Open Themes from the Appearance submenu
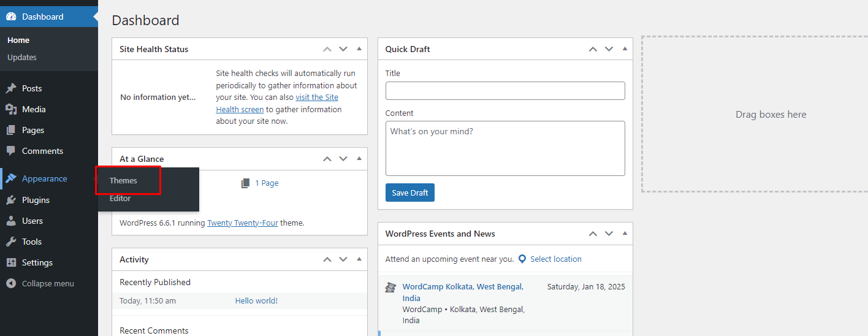This screenshot has width=868, height=336. 123,181
